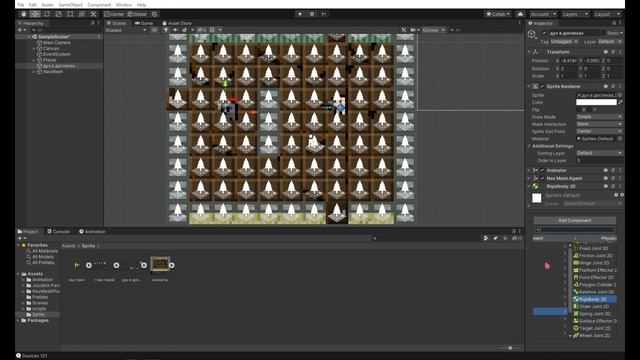Select Main Camera in Hierarchy
The width and height of the screenshot is (640, 360).
57,42
